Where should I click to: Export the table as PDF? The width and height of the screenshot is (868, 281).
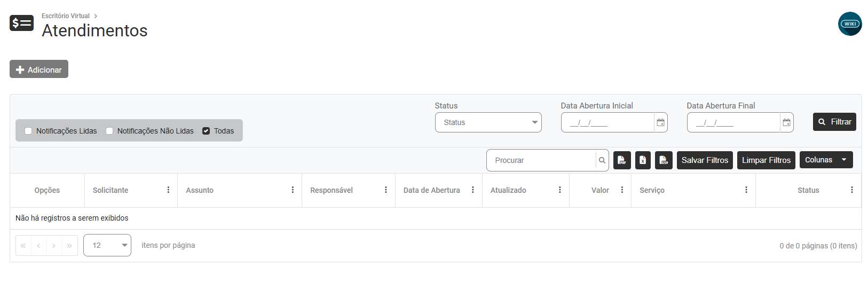(622, 160)
